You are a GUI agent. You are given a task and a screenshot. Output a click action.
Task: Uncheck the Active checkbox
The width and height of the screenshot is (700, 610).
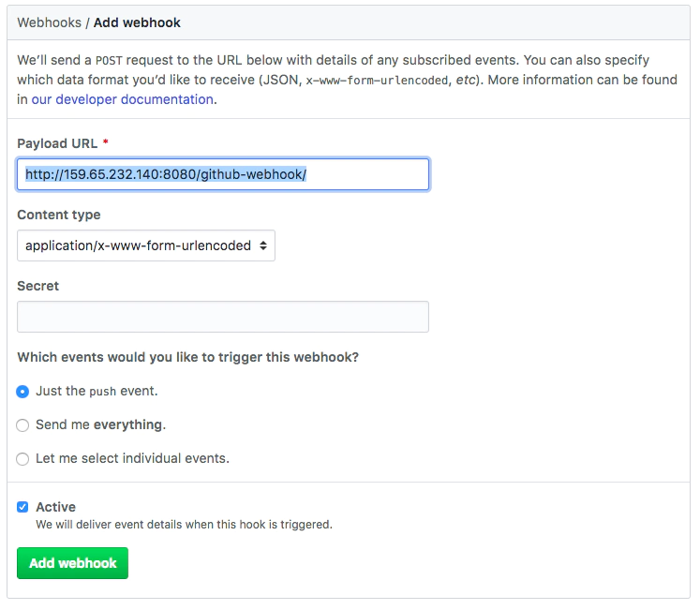coord(22,507)
